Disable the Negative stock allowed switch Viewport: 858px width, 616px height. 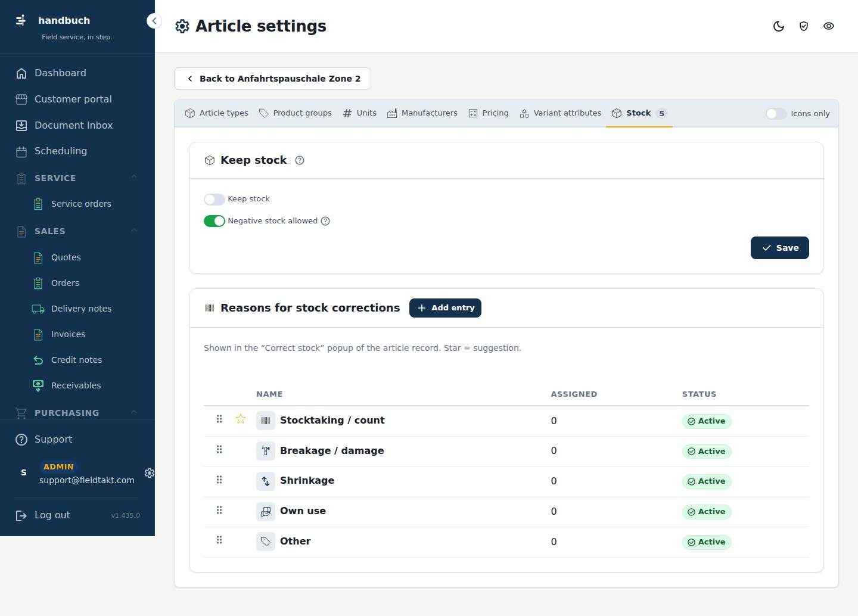click(214, 221)
